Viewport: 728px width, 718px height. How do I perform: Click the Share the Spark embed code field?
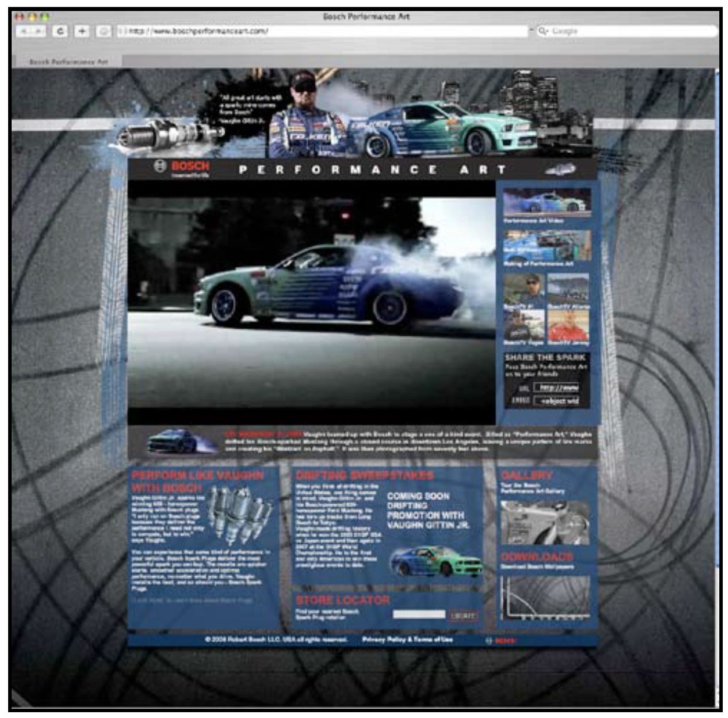pyautogui.click(x=556, y=401)
